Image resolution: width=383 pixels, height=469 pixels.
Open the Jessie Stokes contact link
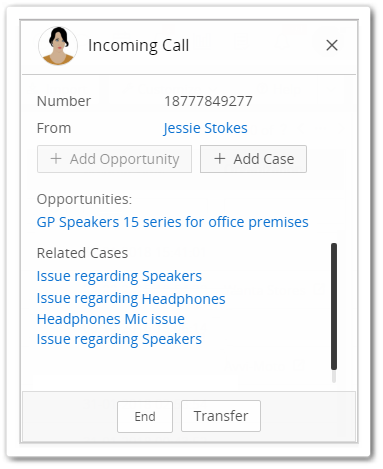coord(205,128)
